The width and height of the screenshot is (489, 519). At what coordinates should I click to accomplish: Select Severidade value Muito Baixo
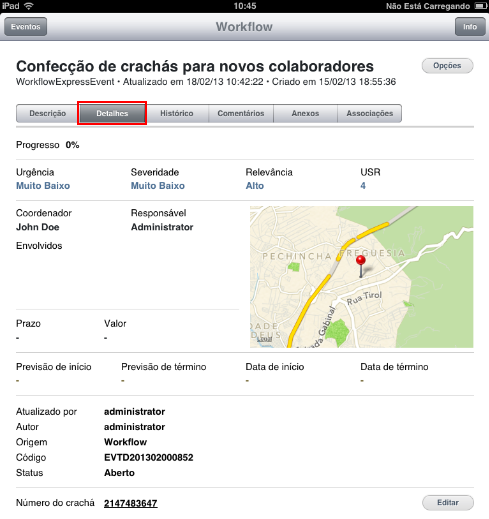point(158,186)
